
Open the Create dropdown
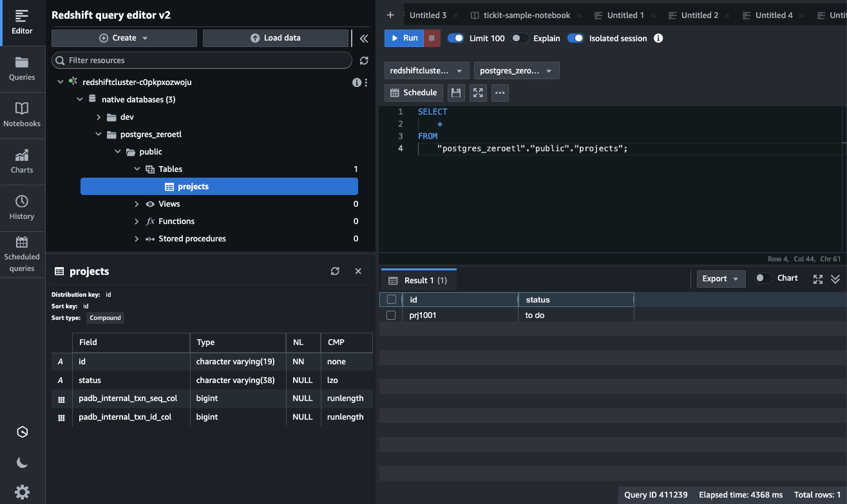124,38
